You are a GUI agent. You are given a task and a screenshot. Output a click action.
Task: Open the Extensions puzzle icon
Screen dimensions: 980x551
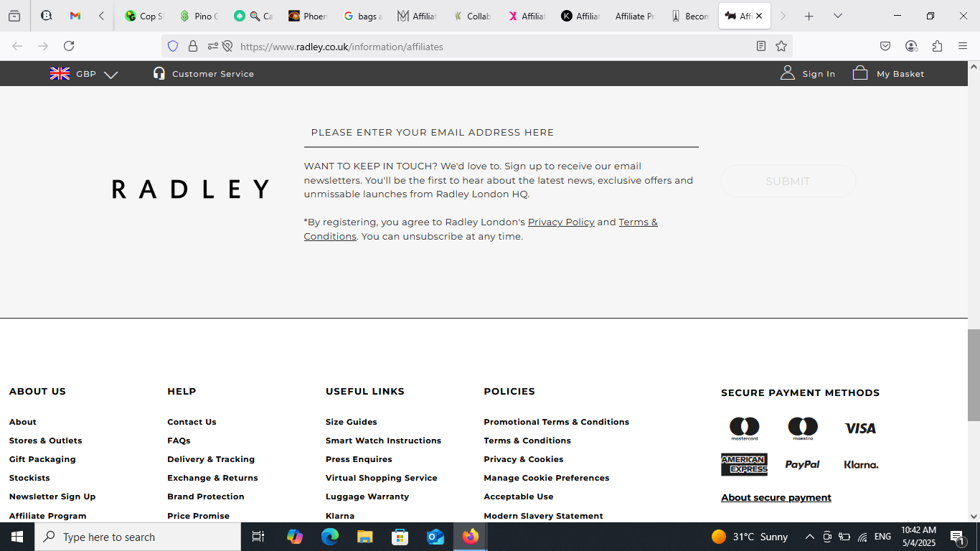(937, 46)
